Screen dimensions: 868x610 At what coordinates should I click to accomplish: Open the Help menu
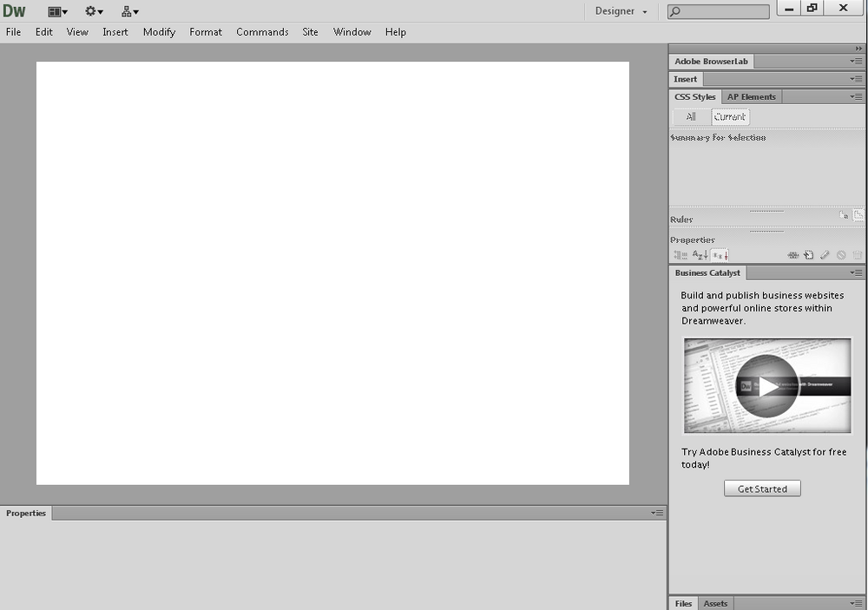tap(396, 32)
